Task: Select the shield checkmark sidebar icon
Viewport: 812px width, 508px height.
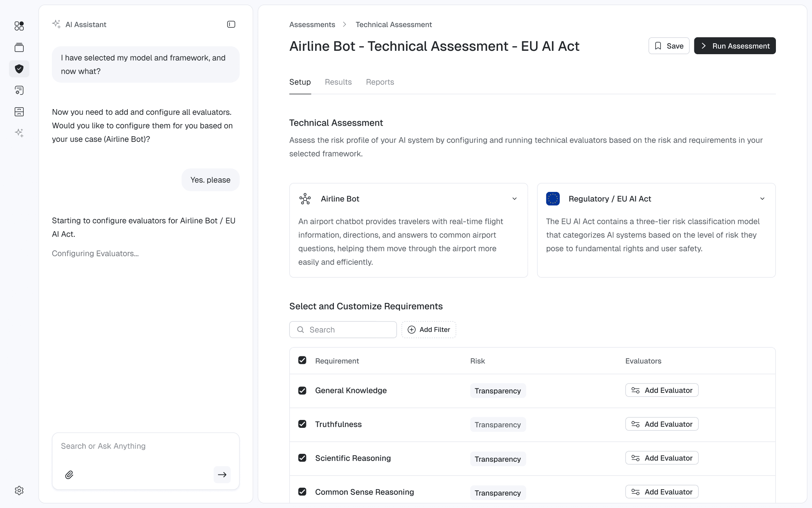Action: [19, 69]
